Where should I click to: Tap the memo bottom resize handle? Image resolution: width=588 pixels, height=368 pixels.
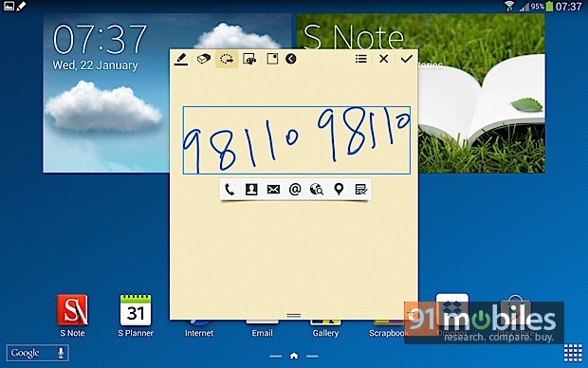(294, 316)
